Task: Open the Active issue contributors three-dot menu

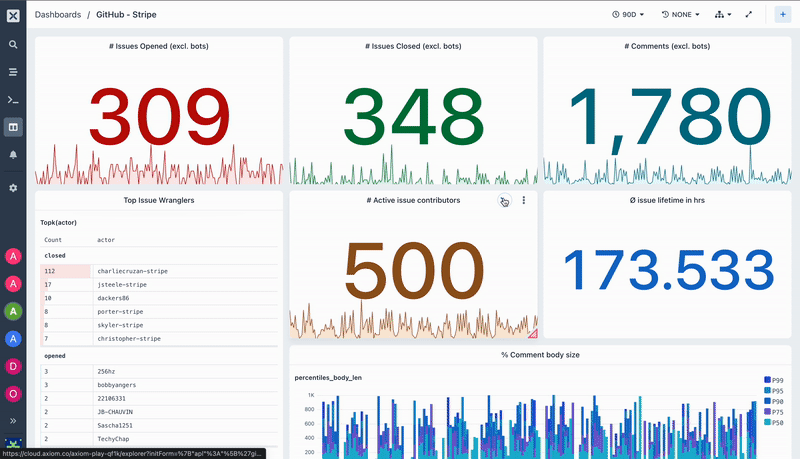Action: (523, 200)
